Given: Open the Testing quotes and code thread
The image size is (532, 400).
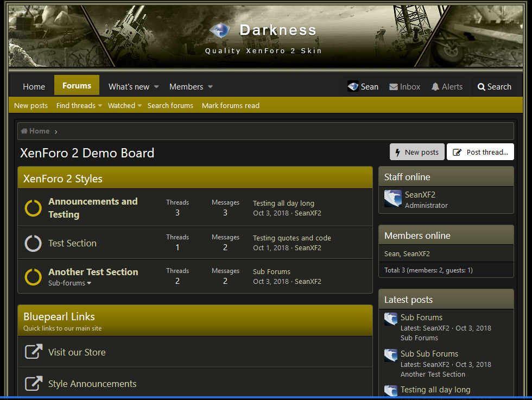Looking at the screenshot, I should pyautogui.click(x=292, y=238).
